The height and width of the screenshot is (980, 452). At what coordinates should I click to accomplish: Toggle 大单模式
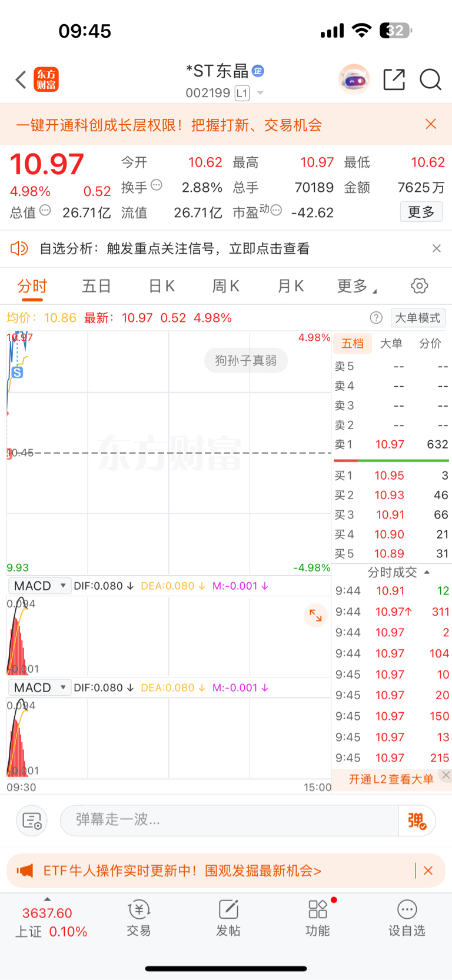point(418,318)
